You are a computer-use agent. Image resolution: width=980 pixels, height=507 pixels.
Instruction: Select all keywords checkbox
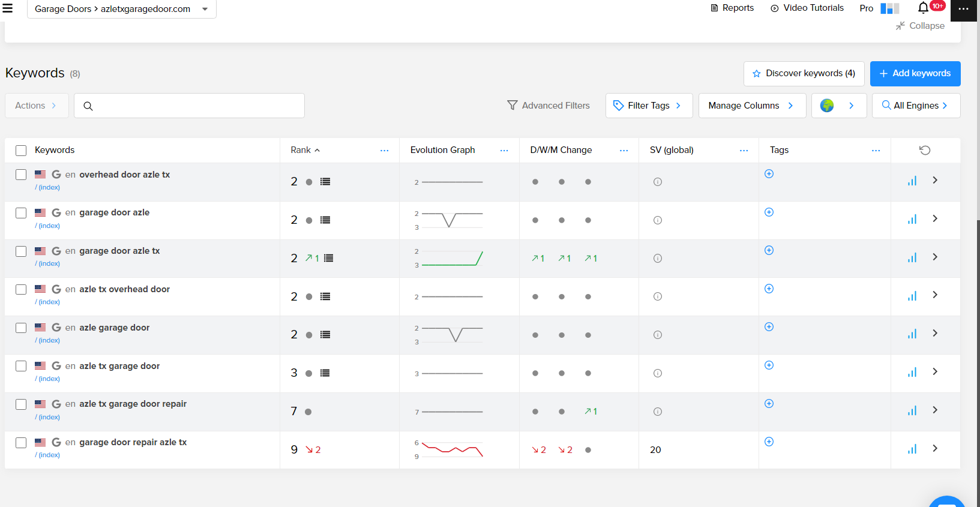point(21,151)
